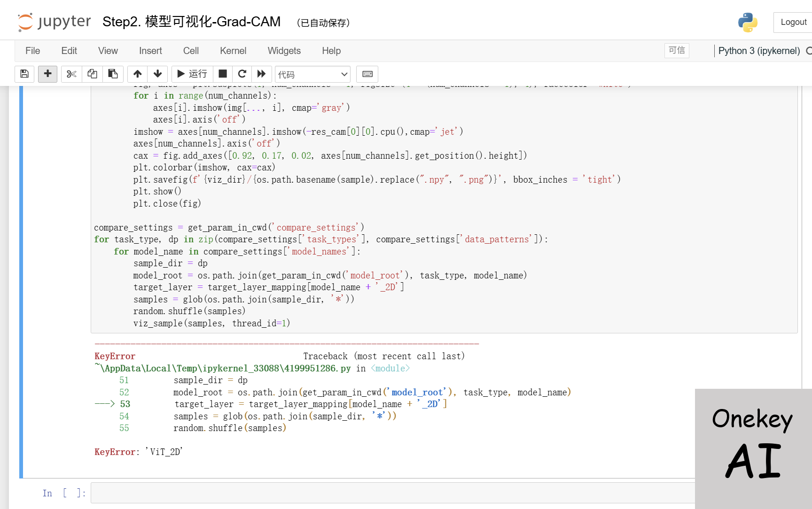812x509 pixels.
Task: Toggle the 可信 trusted notebook indicator
Action: coord(677,50)
